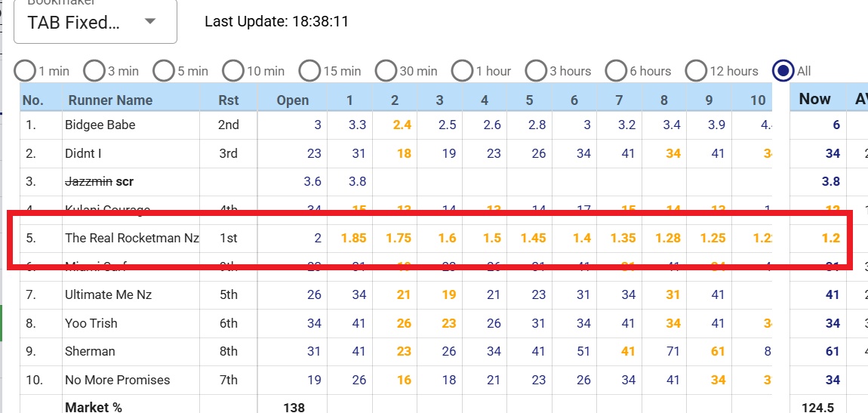Click No More Promises runner name
Image resolution: width=868 pixels, height=413 pixels.
point(117,380)
